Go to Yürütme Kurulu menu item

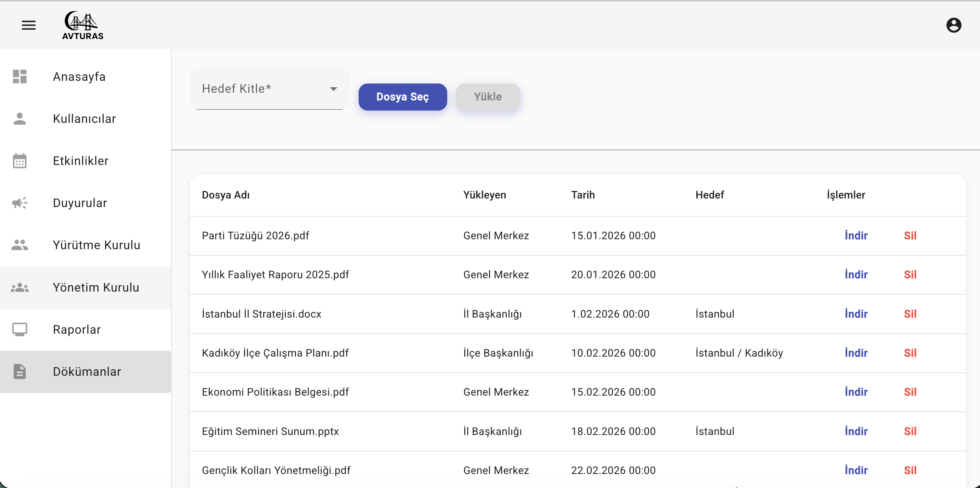(x=96, y=245)
